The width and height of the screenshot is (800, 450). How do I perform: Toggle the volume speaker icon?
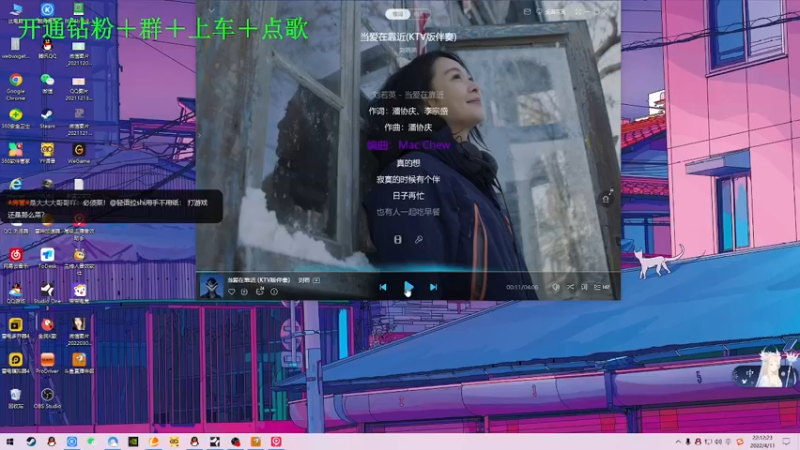click(556, 287)
